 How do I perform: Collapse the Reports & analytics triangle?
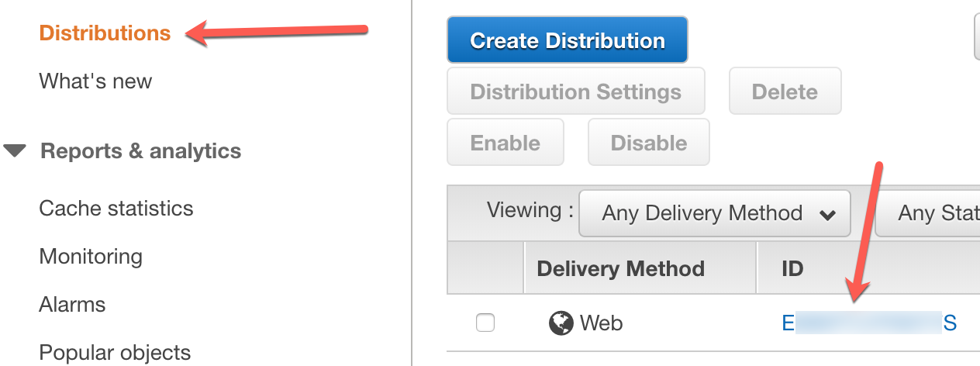[x=15, y=150]
